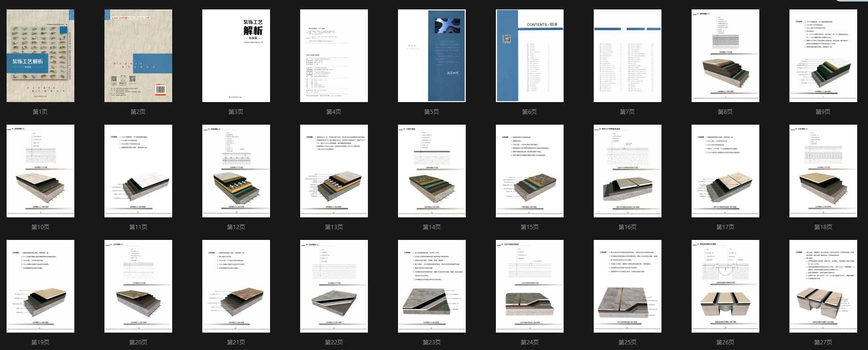This screenshot has width=868, height=350.
Task: Open the page 1 book cover thumbnail
Action: pyautogui.click(x=40, y=56)
